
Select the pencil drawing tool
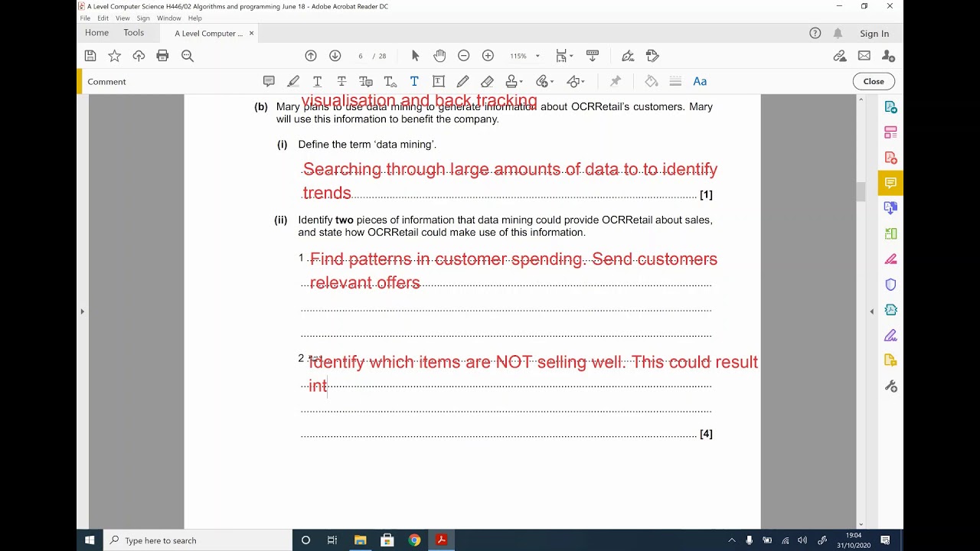click(463, 81)
